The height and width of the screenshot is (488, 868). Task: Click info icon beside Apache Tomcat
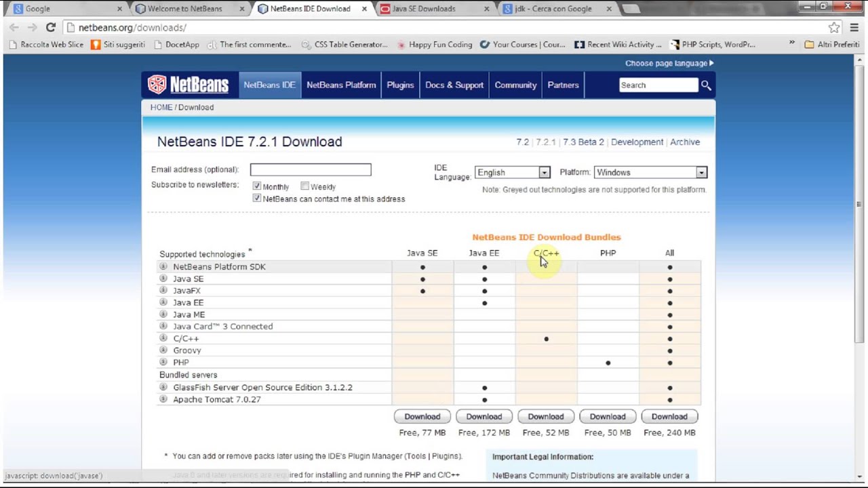pos(163,399)
